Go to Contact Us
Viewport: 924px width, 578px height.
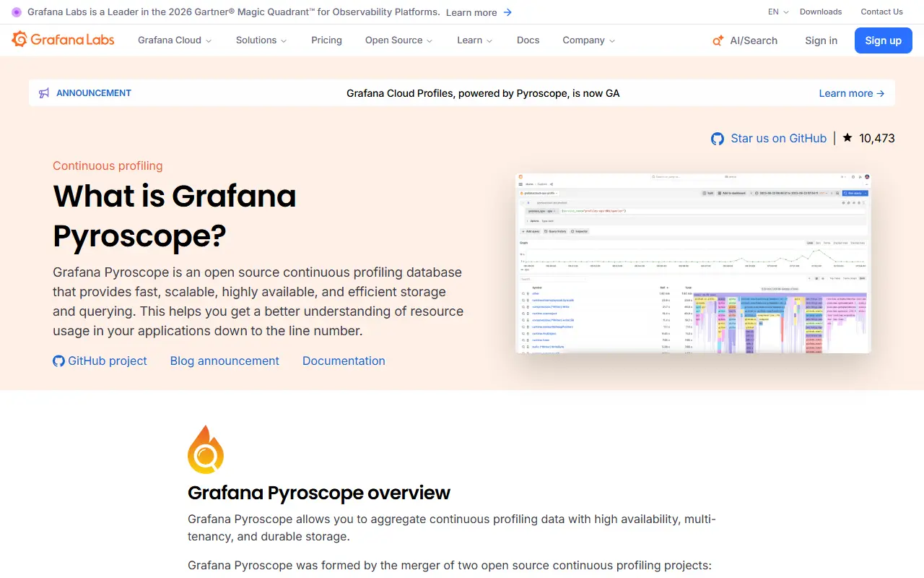pyautogui.click(x=881, y=12)
